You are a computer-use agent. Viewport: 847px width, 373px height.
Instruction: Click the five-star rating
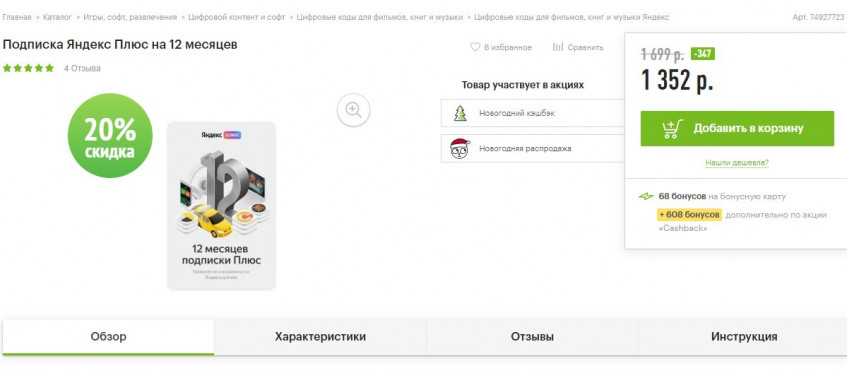[x=28, y=68]
